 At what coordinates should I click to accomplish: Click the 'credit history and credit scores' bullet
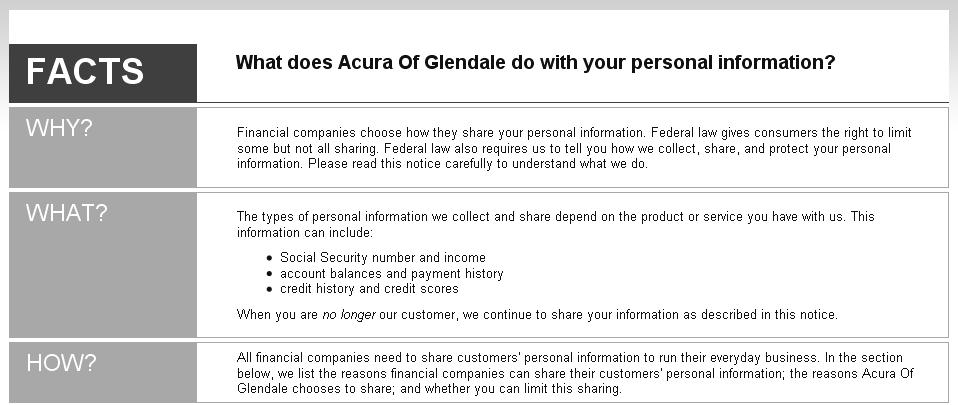[369, 288]
